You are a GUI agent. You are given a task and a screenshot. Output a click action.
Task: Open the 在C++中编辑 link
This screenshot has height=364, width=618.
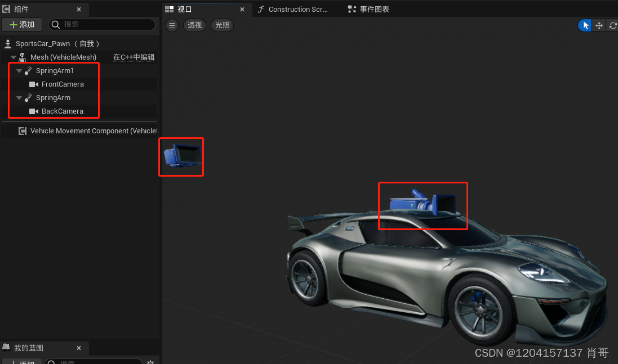click(x=134, y=57)
